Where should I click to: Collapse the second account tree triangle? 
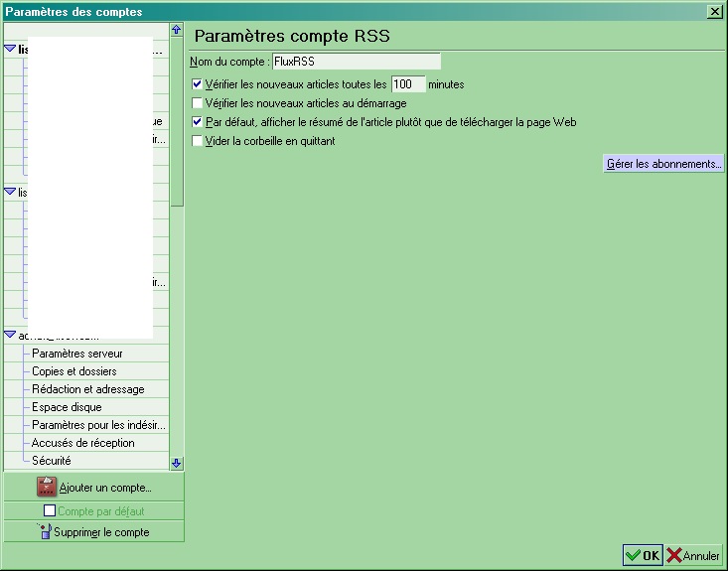[10, 191]
